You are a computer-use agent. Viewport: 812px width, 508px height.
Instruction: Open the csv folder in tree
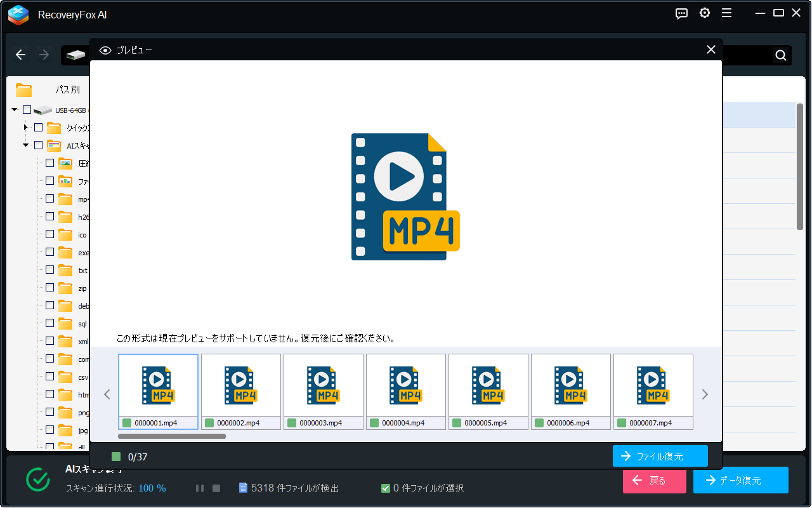[x=65, y=377]
